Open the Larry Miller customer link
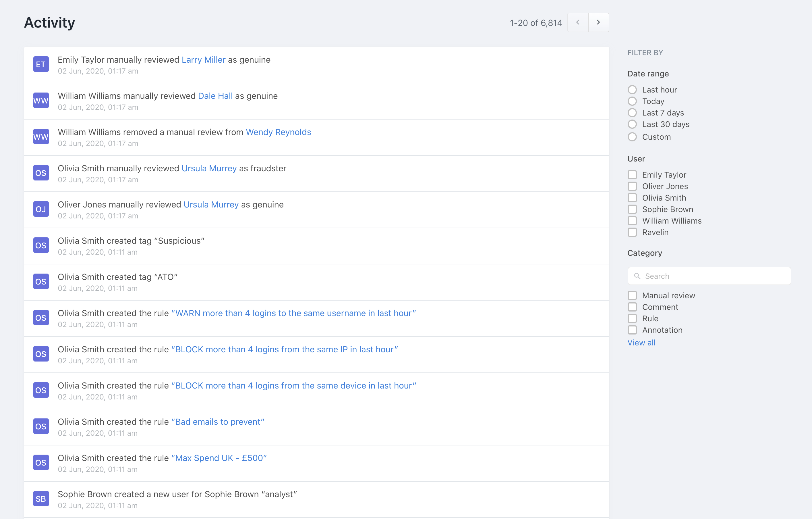The image size is (812, 519). coord(203,60)
